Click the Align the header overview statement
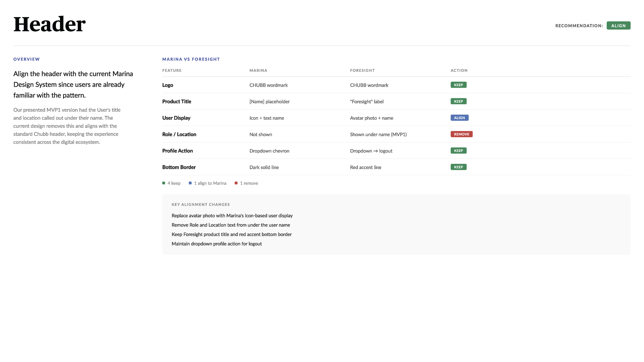 [73, 84]
